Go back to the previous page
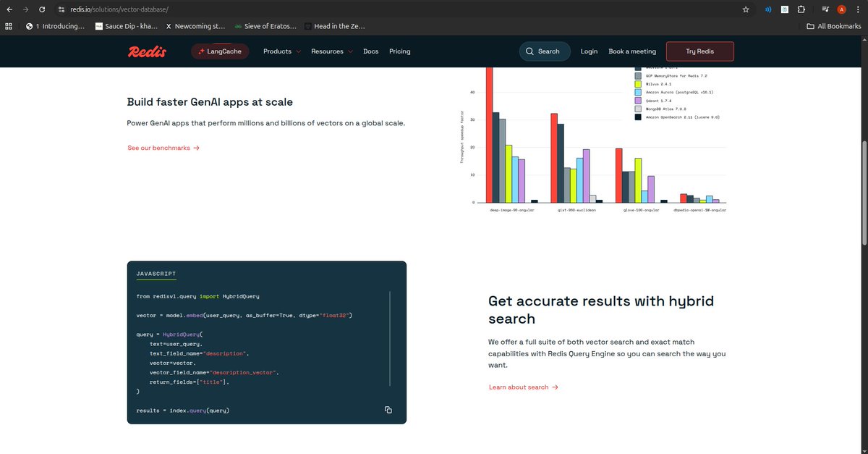868x454 pixels. [x=9, y=9]
